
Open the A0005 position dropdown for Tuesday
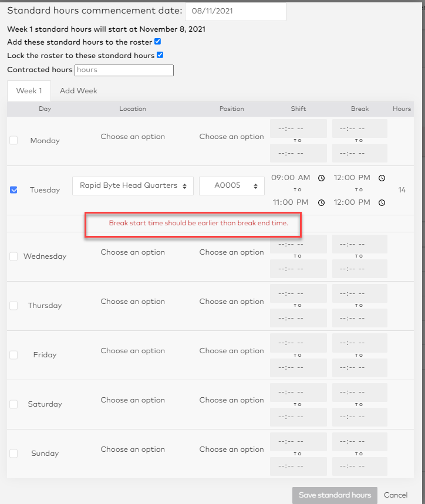pos(231,185)
